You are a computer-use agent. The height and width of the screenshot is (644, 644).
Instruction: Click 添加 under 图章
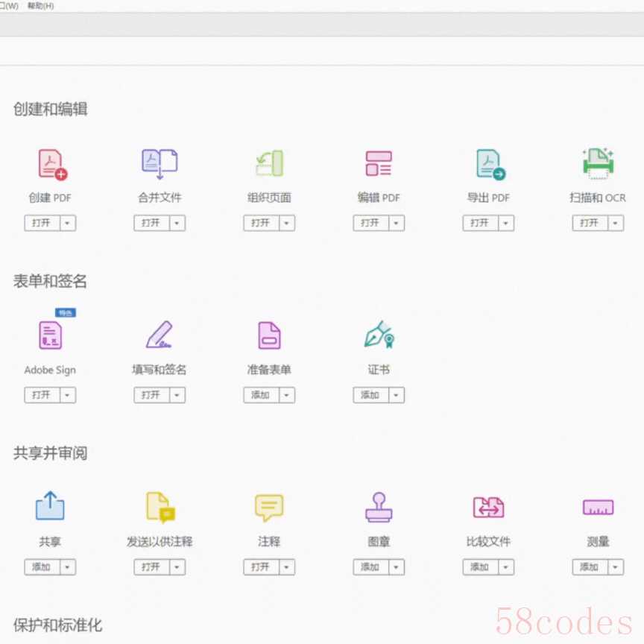[x=371, y=567]
